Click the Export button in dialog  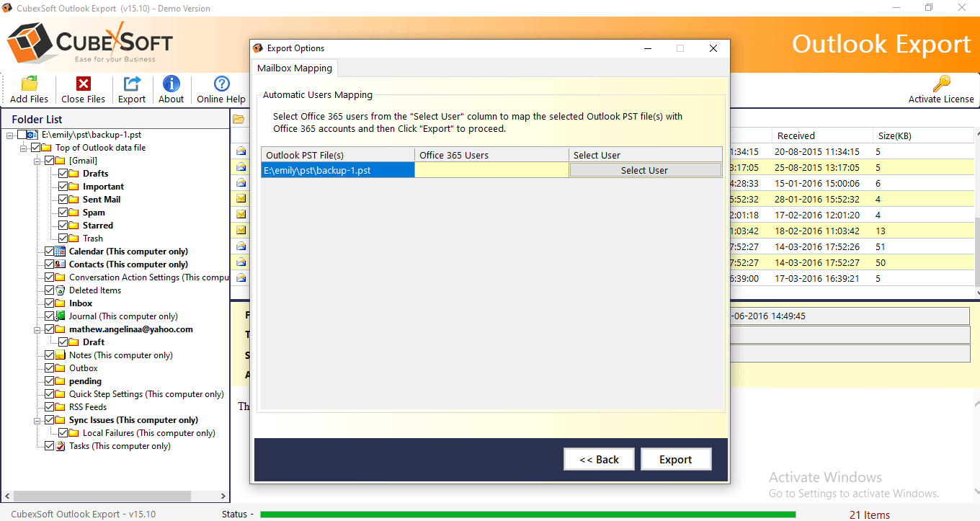(675, 459)
